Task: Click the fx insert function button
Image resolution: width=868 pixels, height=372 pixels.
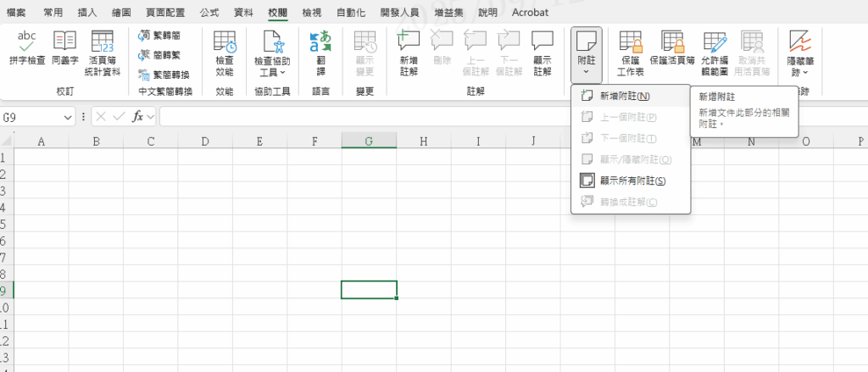Action: (x=136, y=117)
